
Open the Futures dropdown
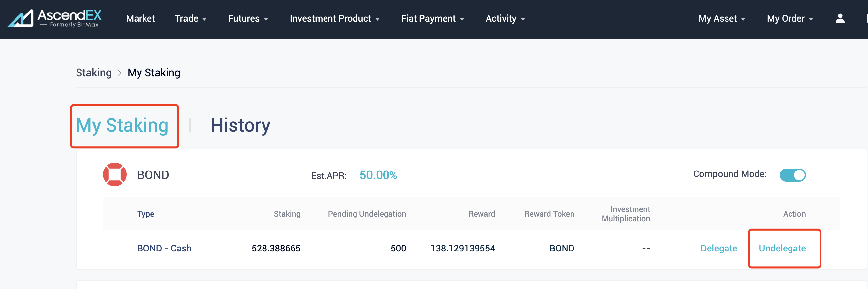[x=248, y=18]
